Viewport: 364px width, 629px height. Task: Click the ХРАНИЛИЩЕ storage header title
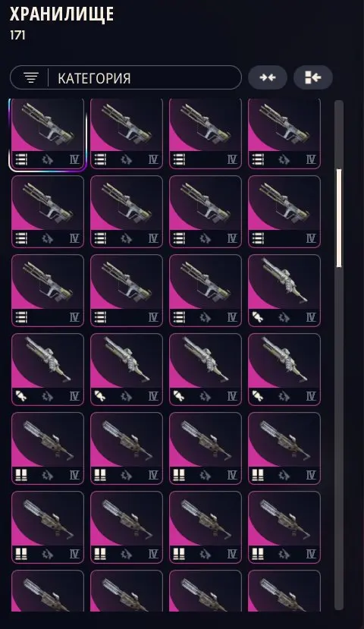click(61, 14)
